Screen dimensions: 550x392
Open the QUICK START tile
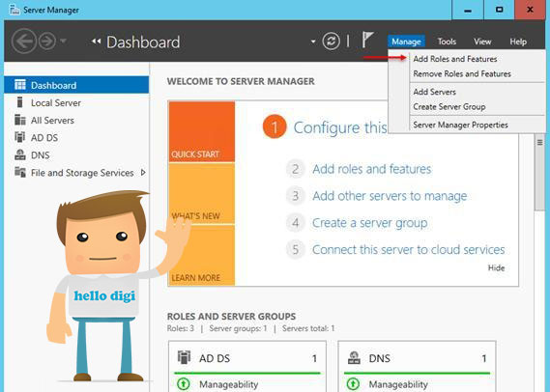(202, 131)
